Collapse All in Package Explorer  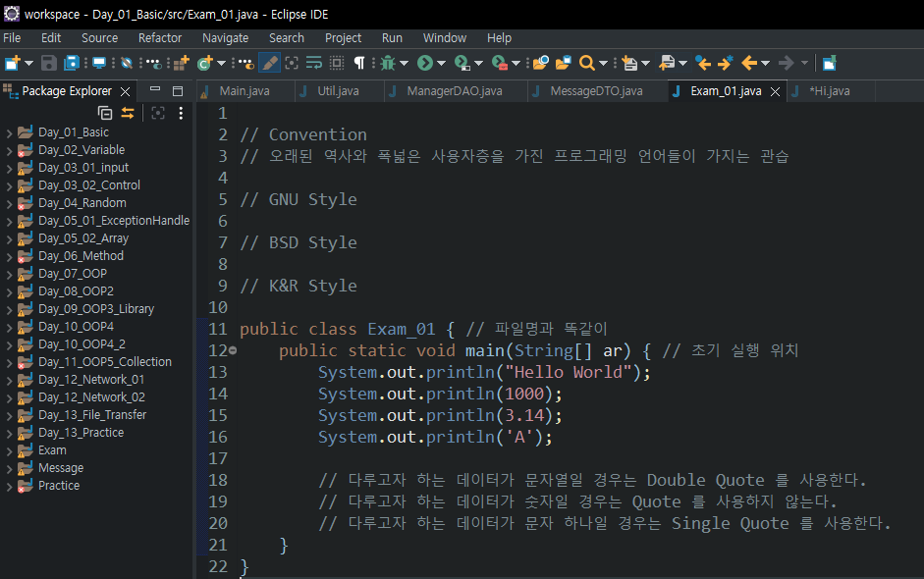pyautogui.click(x=106, y=112)
